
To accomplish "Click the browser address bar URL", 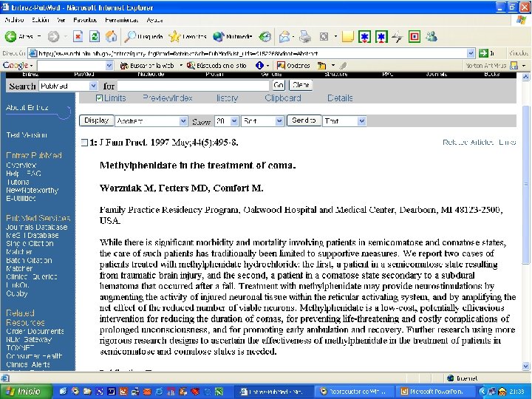I will point(247,53).
